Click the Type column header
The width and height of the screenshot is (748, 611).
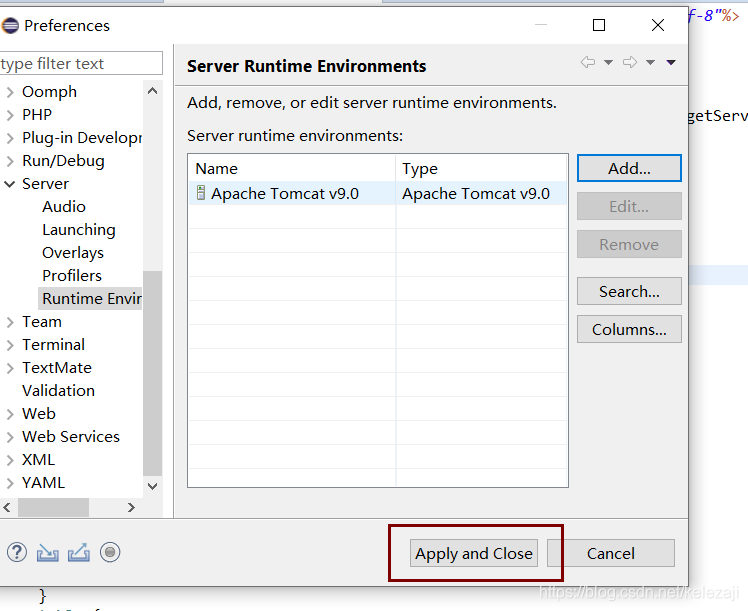(481, 168)
